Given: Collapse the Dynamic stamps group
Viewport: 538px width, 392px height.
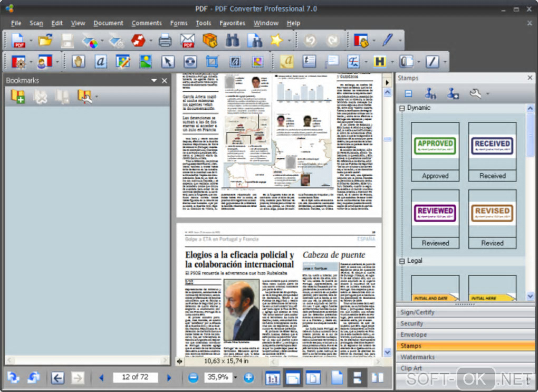Looking at the screenshot, I should tap(402, 108).
